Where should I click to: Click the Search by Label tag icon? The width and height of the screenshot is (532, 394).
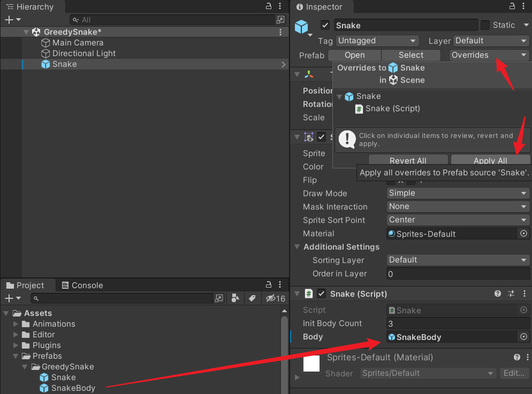[x=252, y=298]
